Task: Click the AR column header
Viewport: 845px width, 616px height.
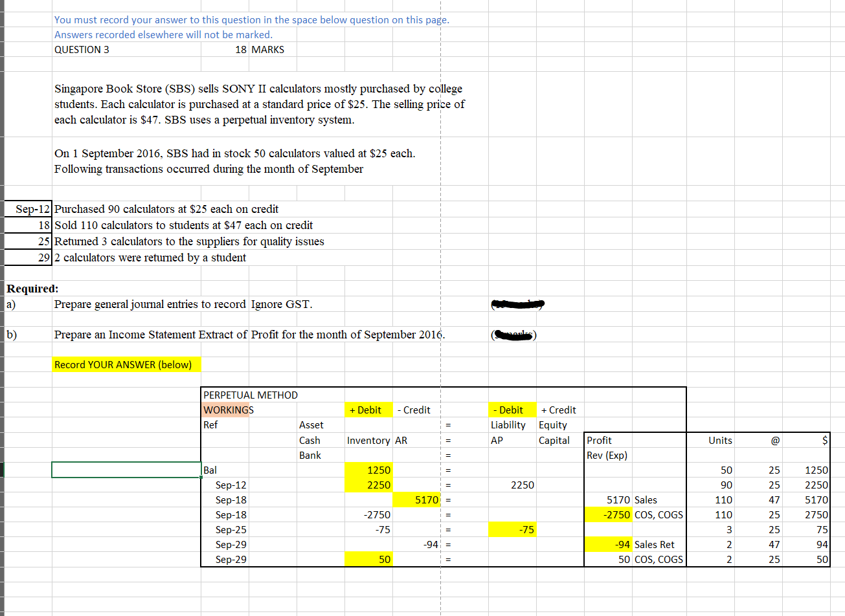Action: click(x=401, y=441)
